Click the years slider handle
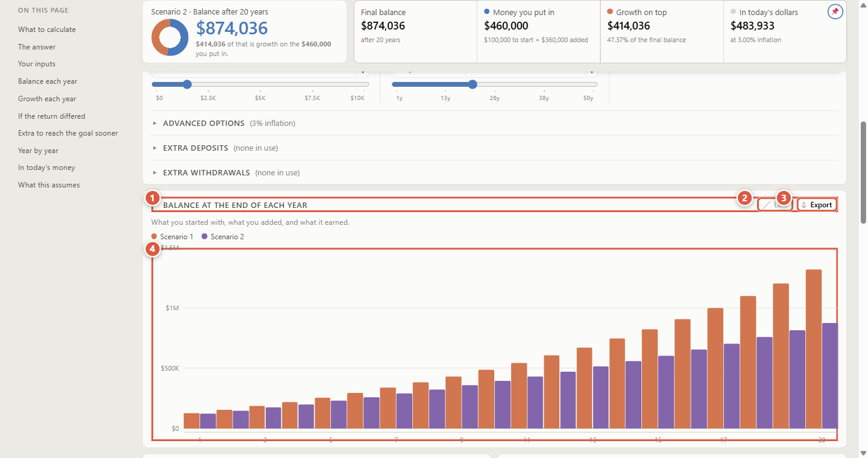The width and height of the screenshot is (868, 458). [x=473, y=84]
